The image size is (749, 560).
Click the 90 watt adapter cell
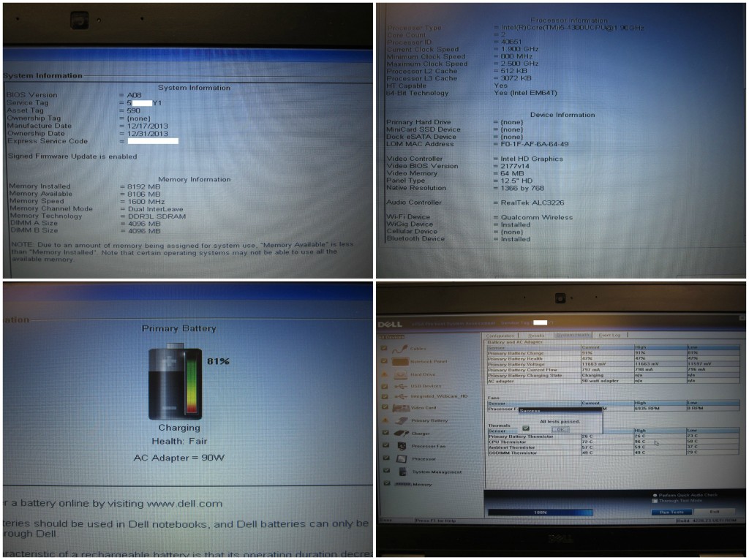coord(606,381)
